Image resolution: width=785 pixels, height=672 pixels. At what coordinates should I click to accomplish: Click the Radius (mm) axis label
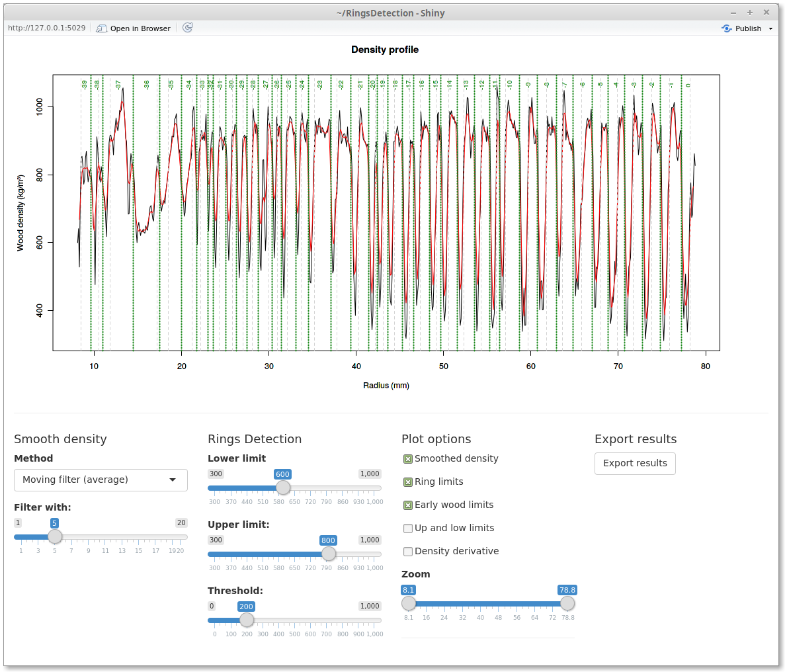coord(386,386)
